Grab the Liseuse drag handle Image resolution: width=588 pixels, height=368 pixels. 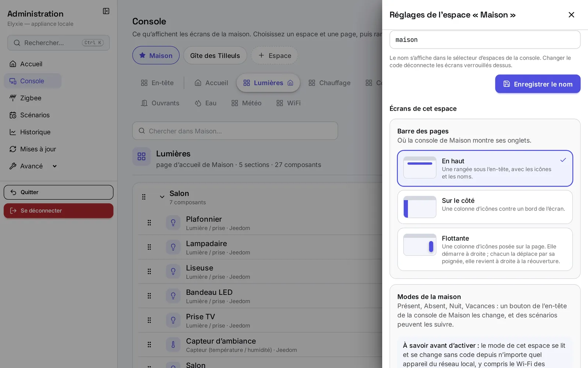tap(149, 271)
